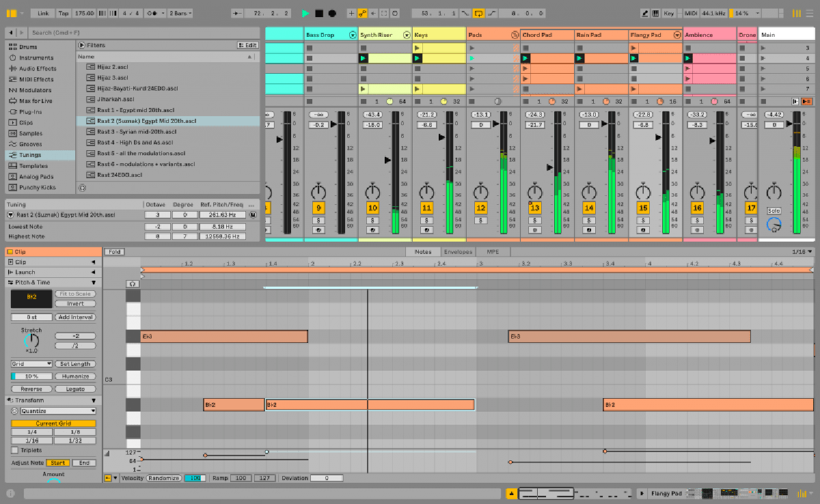
Task: Toggle track 13 activator button
Action: tap(534, 208)
